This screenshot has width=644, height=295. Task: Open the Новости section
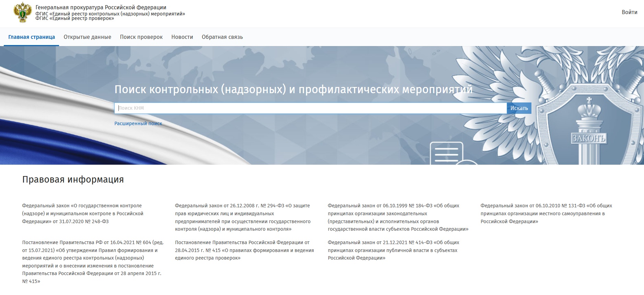tap(182, 37)
